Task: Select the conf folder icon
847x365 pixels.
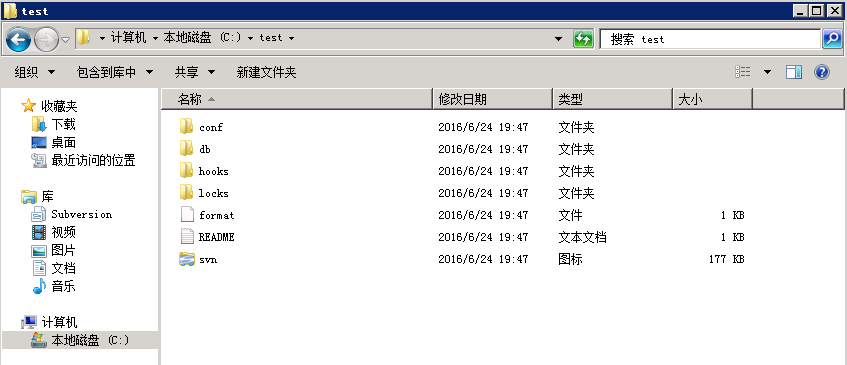Action: (x=186, y=127)
